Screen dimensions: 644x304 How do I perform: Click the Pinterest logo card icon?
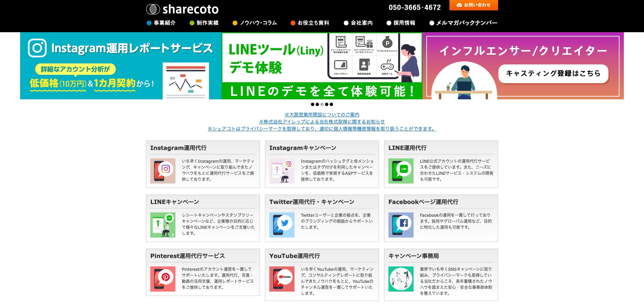tap(163, 279)
